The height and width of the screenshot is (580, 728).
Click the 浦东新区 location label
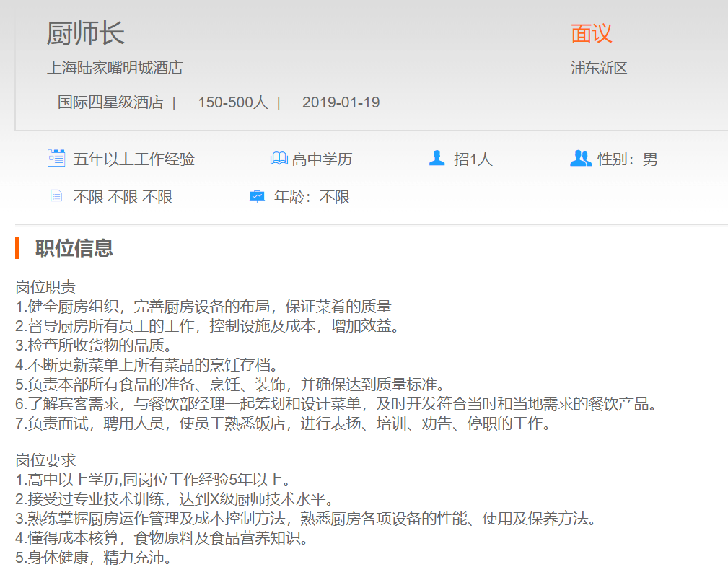(599, 69)
